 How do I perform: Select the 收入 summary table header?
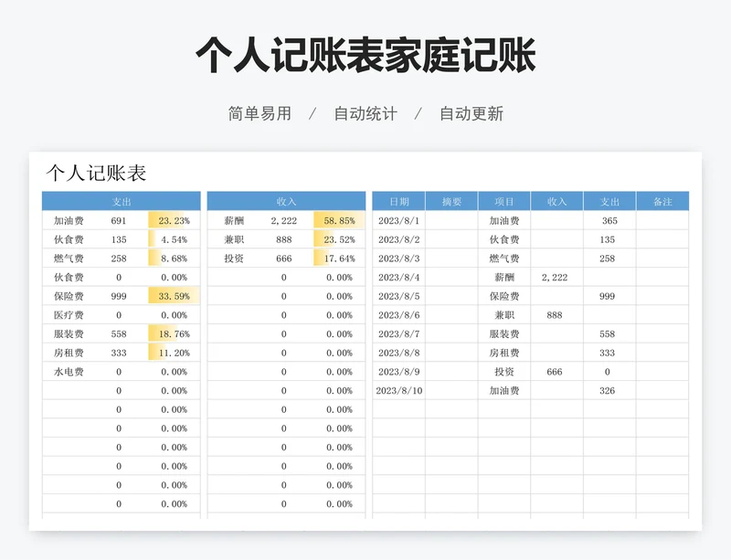click(x=286, y=201)
